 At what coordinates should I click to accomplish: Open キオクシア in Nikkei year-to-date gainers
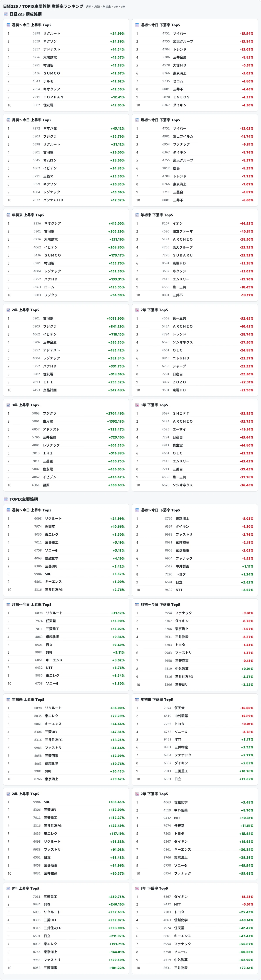pyautogui.click(x=52, y=224)
